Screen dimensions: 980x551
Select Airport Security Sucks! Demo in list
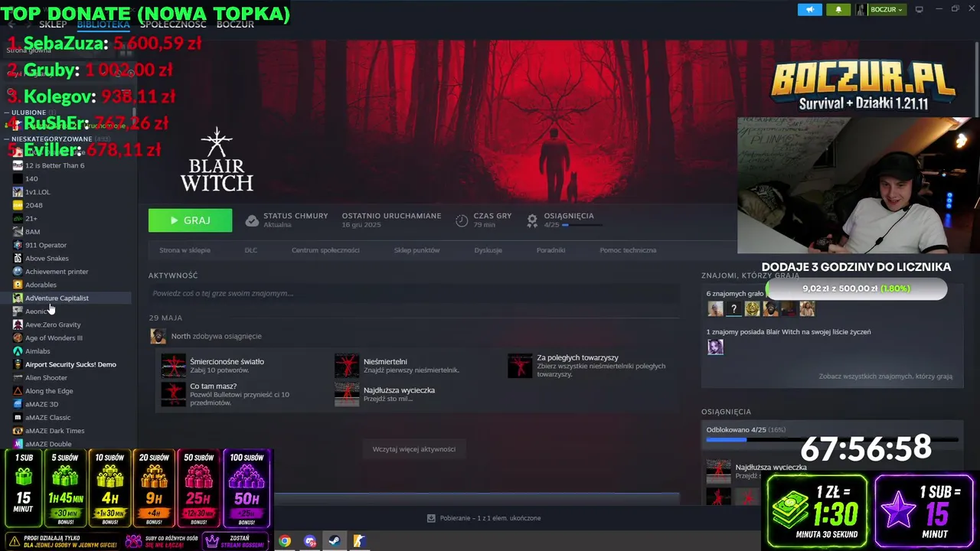click(70, 364)
